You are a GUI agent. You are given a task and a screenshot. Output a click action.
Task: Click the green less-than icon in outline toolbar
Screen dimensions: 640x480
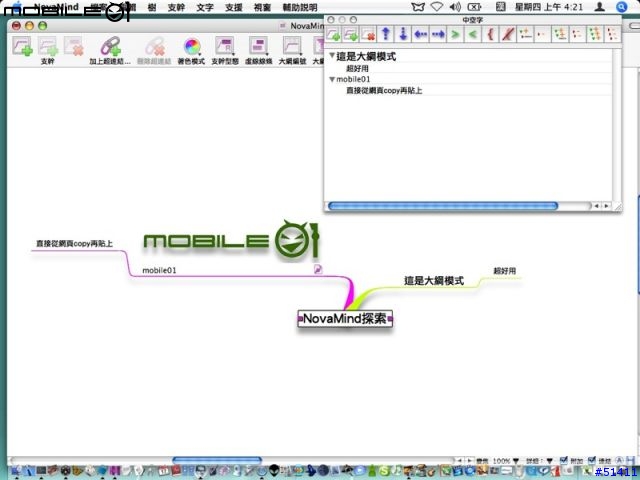tap(473, 34)
